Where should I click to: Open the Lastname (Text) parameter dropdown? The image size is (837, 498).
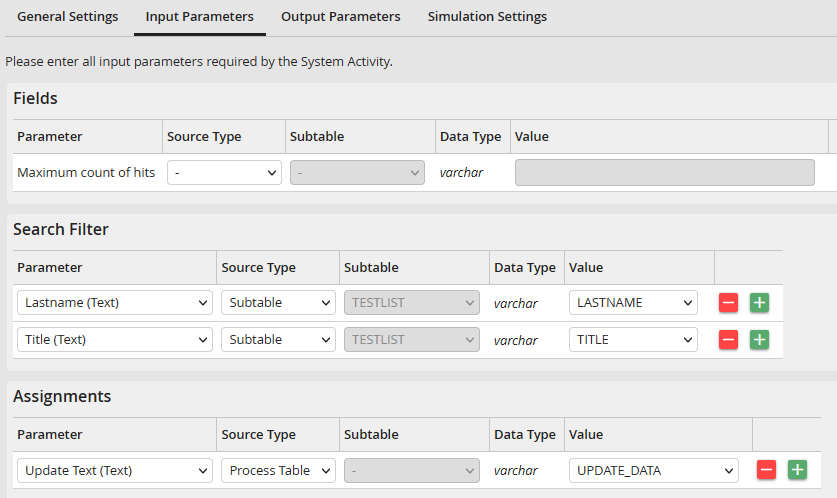tap(115, 303)
